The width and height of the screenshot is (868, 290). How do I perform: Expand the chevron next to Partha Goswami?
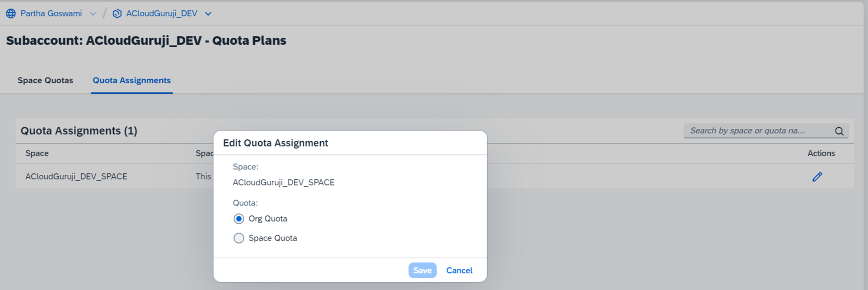[93, 13]
